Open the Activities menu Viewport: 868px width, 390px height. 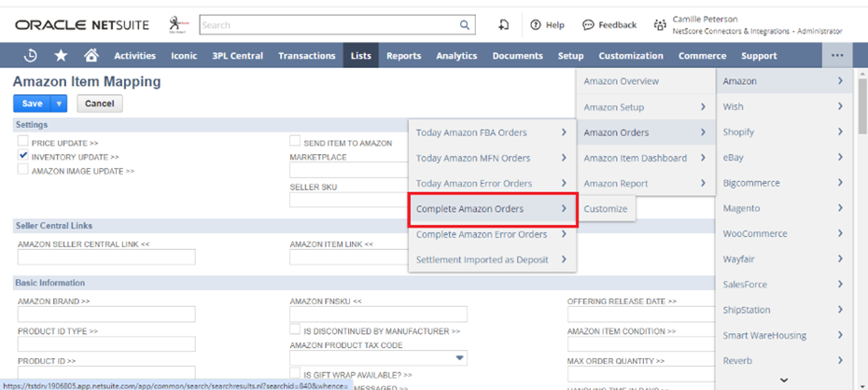(x=134, y=55)
